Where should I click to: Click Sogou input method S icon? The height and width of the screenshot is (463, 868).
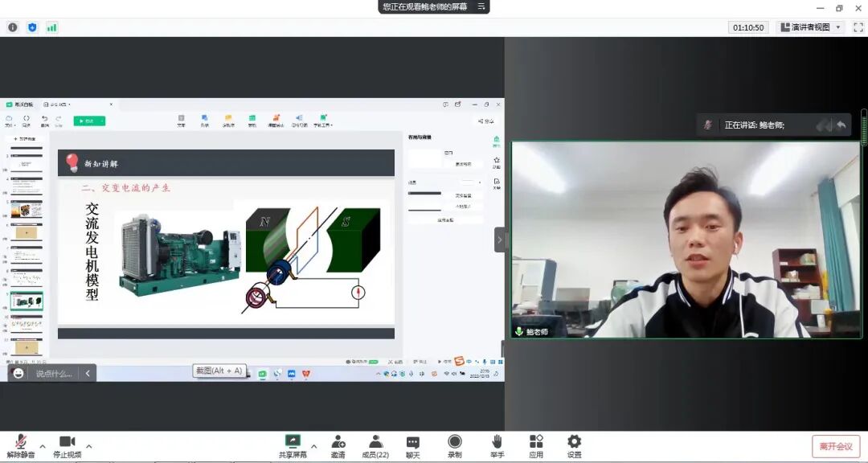(459, 362)
